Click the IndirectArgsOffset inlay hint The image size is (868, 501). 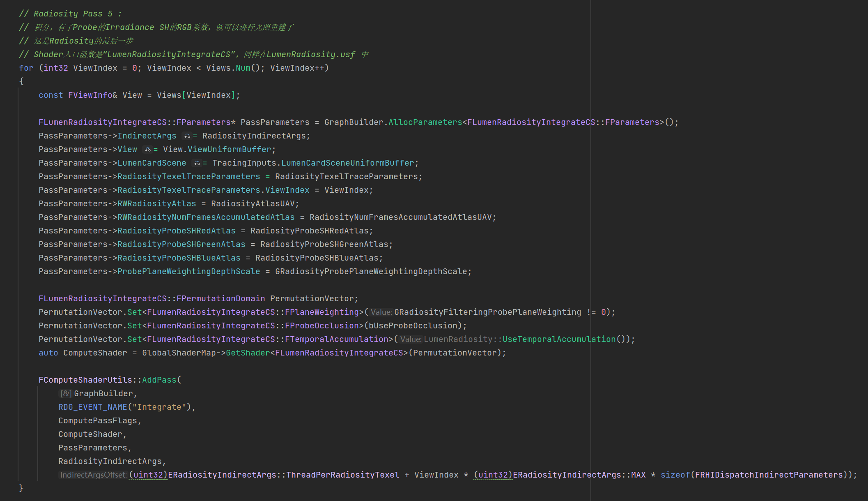93,475
